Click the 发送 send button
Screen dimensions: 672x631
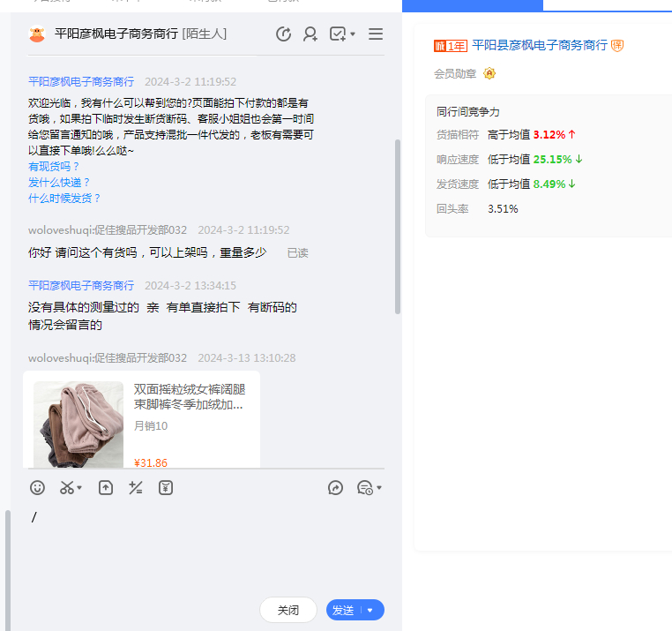pyautogui.click(x=343, y=610)
